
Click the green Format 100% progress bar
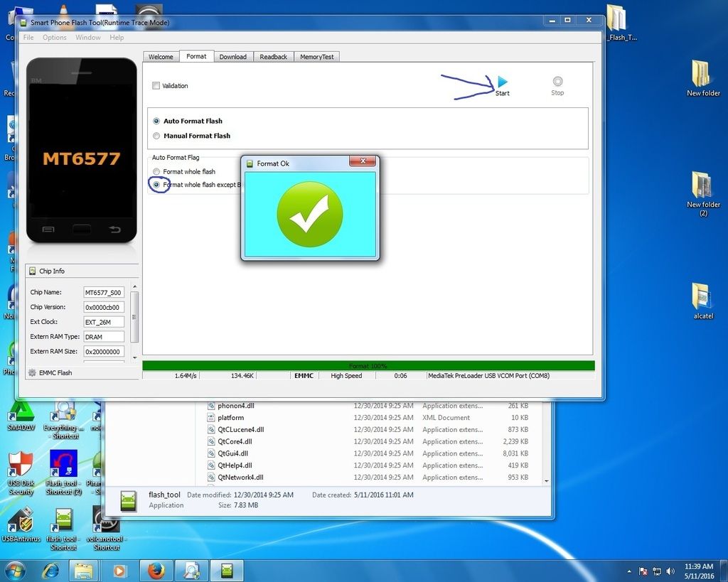tap(368, 365)
